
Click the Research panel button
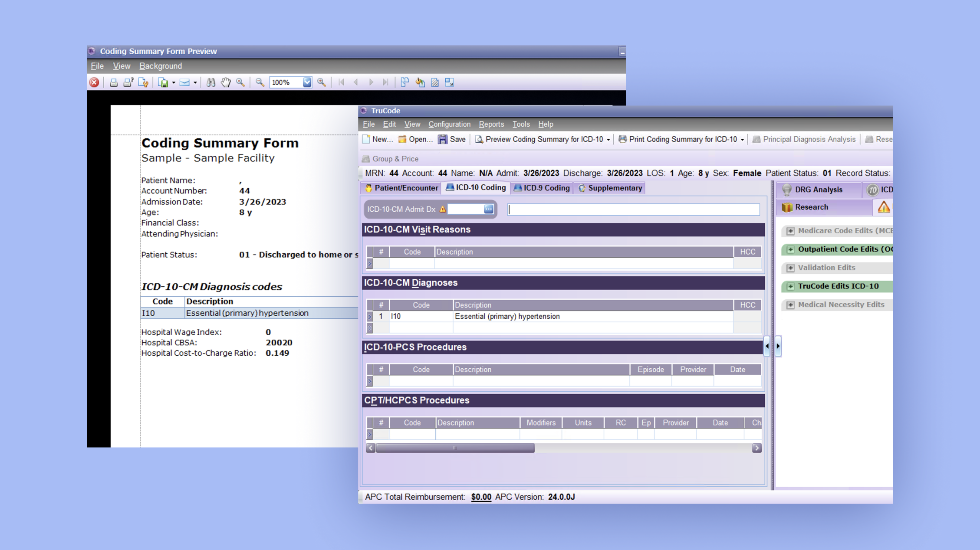click(x=811, y=207)
